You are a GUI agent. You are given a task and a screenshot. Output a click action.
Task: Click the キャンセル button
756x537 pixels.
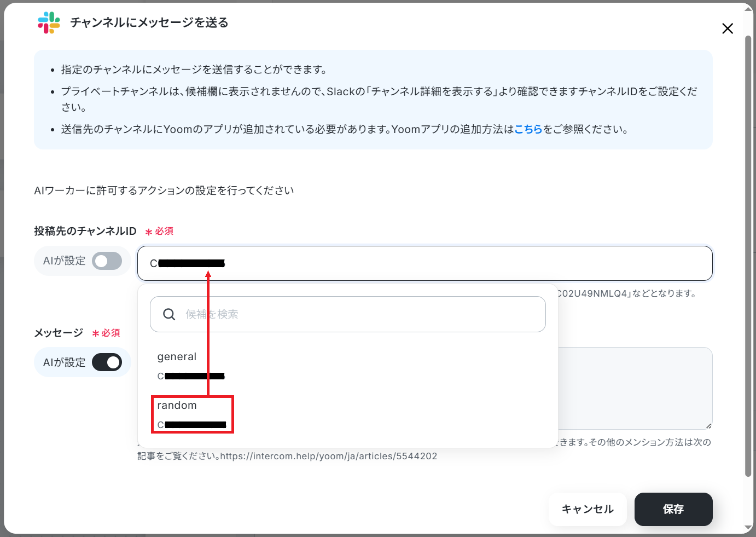[588, 509]
